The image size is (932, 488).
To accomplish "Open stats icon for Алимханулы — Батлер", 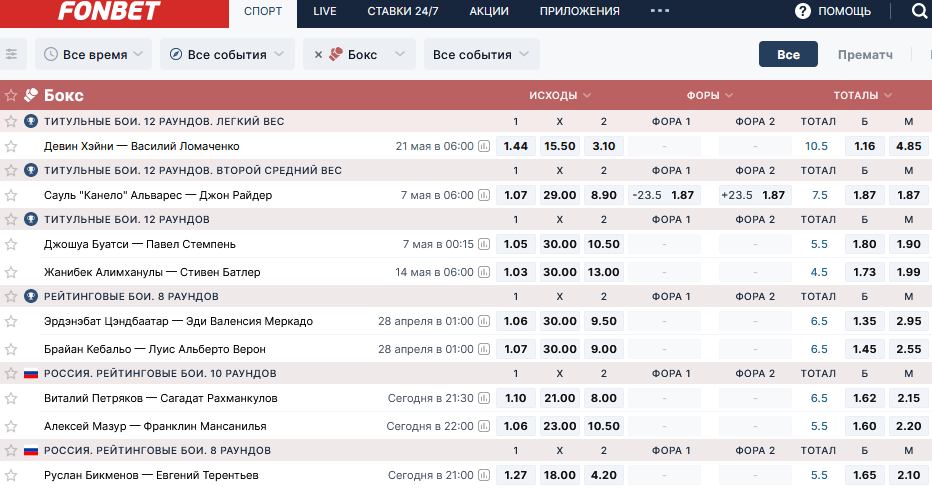I will (484, 272).
